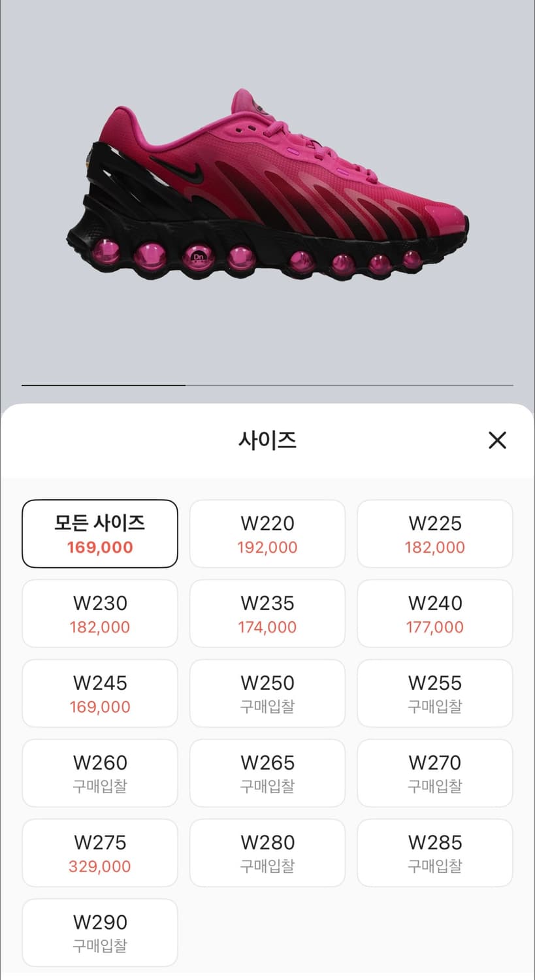
Task: Open the W255 purchase bid option
Action: coord(435,693)
